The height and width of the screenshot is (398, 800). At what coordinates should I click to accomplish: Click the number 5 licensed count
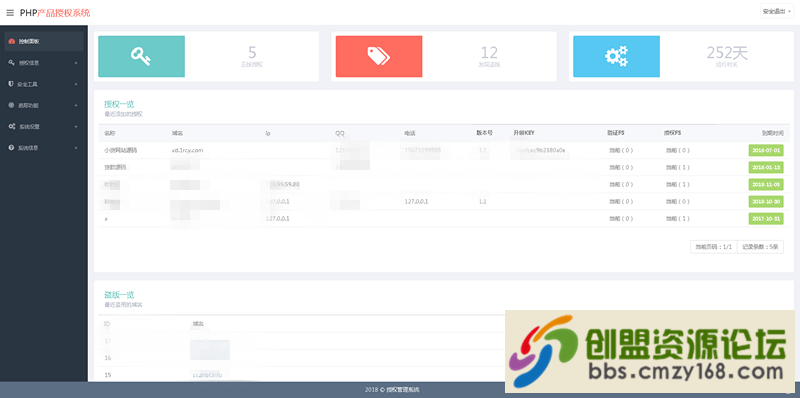click(x=252, y=52)
